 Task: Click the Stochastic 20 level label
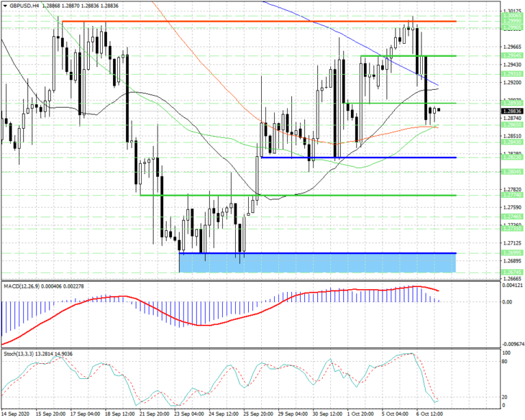[505, 397]
